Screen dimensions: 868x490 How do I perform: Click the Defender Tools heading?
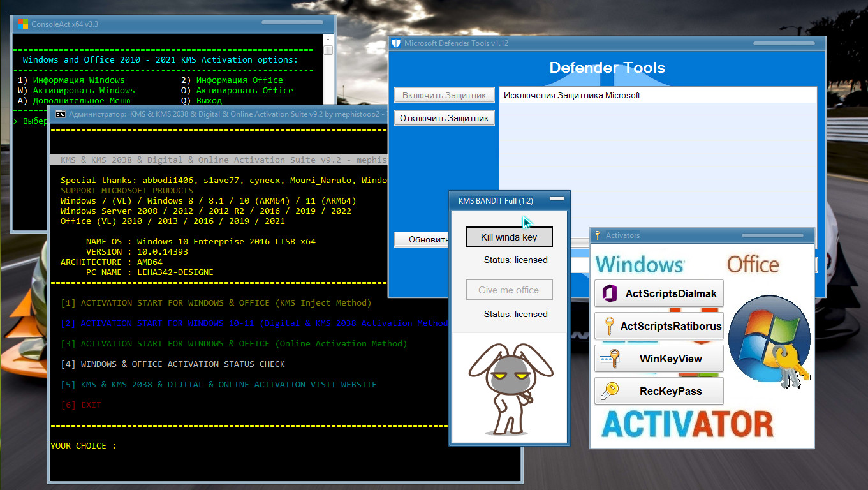pos(607,68)
